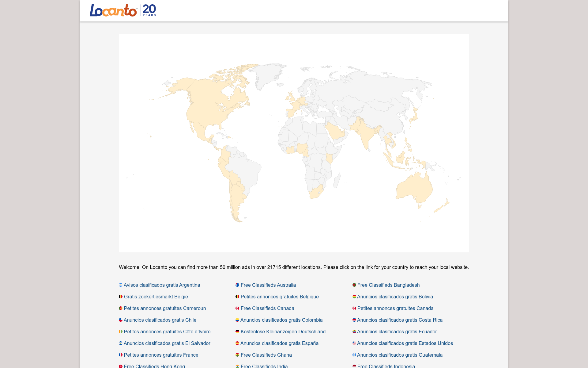The width and height of the screenshot is (588, 368).
Task: Click the España flag icon
Action: (237, 343)
